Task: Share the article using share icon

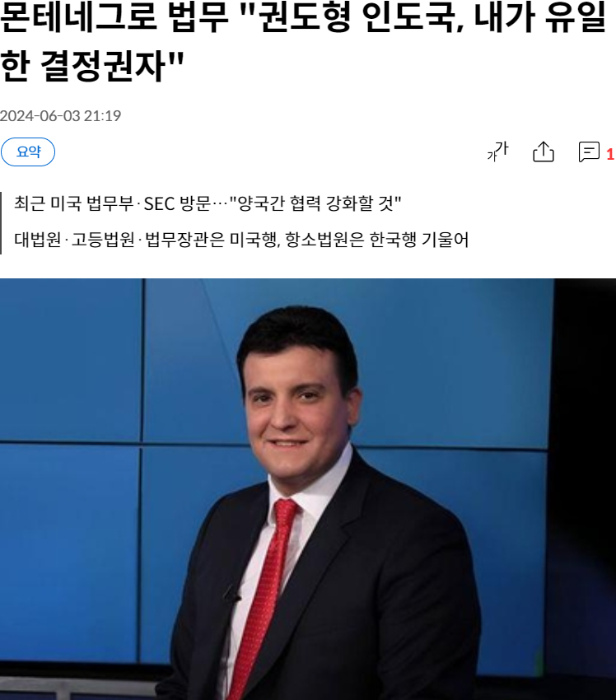Action: coord(544,152)
